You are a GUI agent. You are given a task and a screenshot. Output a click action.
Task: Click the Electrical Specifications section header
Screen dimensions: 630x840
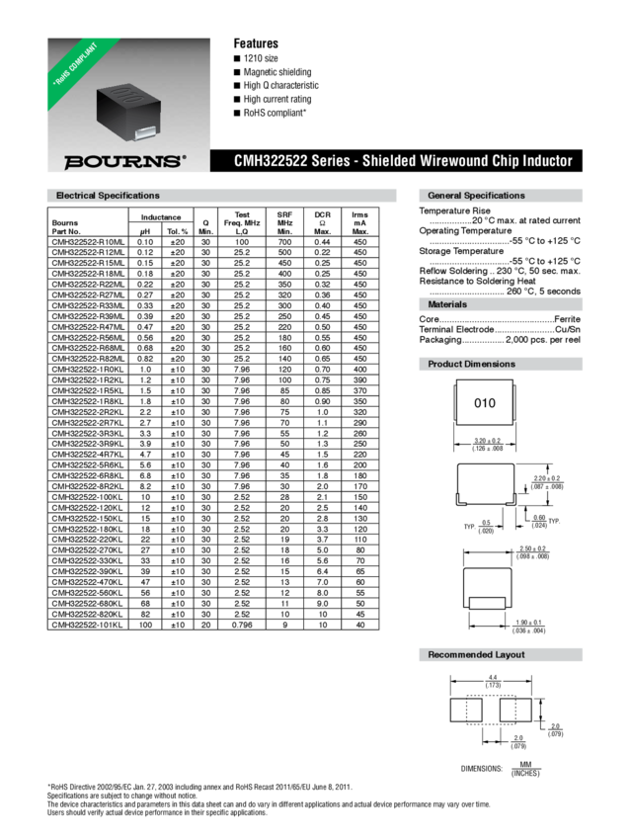221,196
